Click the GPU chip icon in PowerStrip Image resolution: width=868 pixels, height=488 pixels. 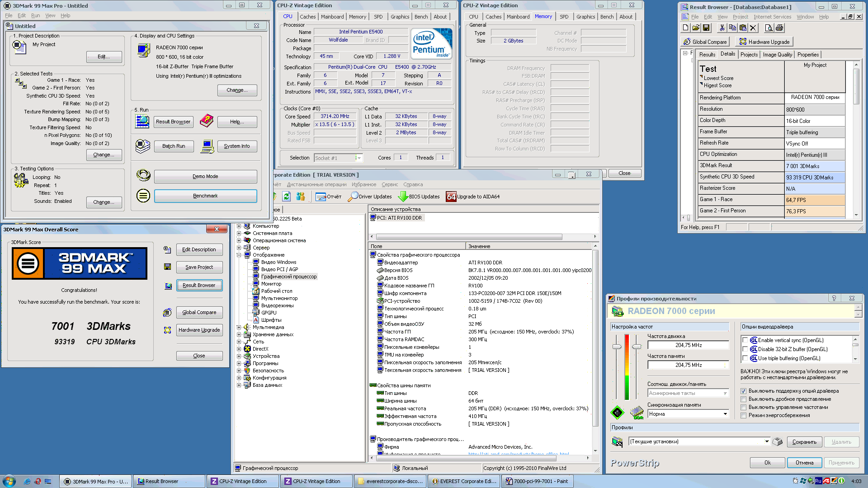[x=617, y=413]
